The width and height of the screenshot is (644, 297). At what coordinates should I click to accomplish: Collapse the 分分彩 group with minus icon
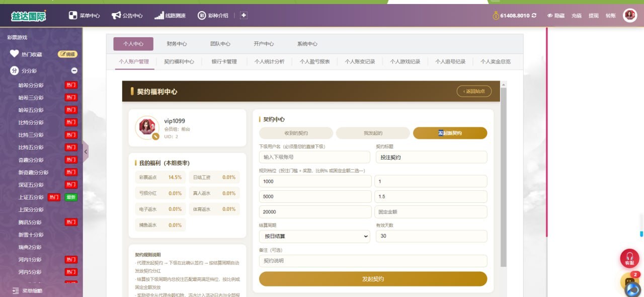[74, 71]
